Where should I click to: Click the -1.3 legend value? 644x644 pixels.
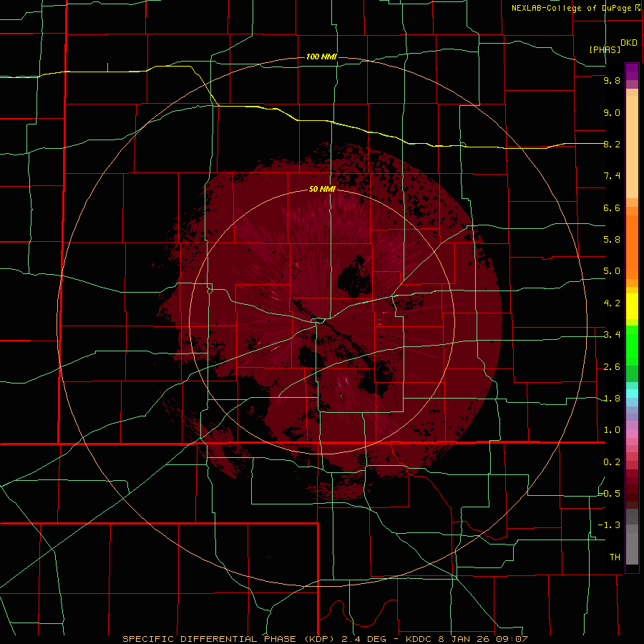(x=610, y=525)
